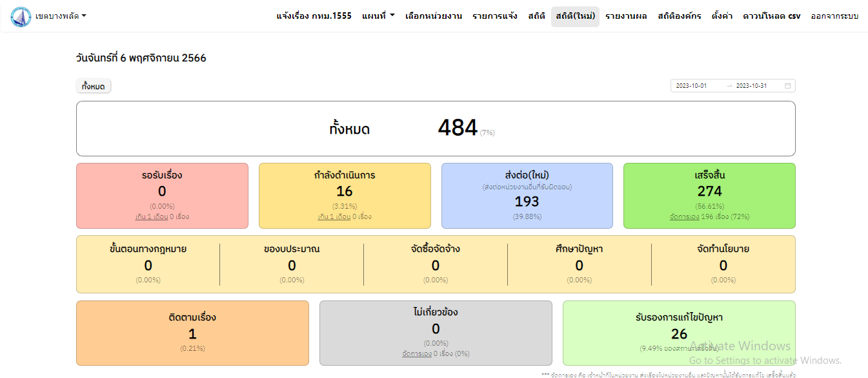Expand the เขตบางพลัด district dropdown
This screenshot has width=868, height=378.
(x=61, y=16)
